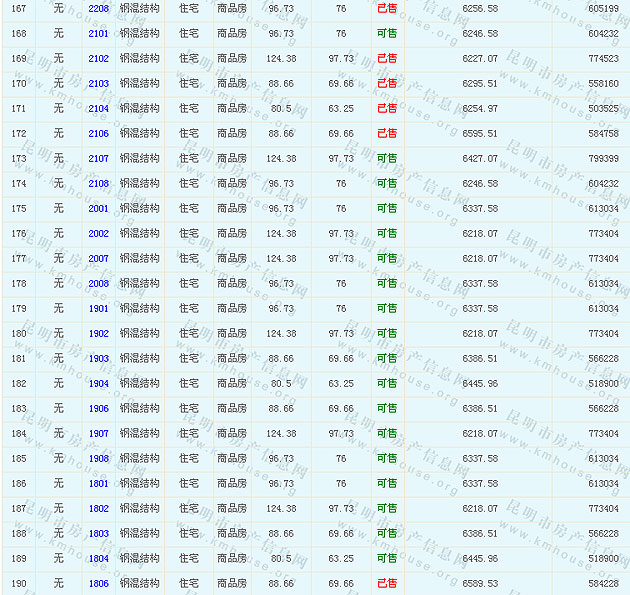
Task: Open room 2208 link
Action: pos(98,8)
